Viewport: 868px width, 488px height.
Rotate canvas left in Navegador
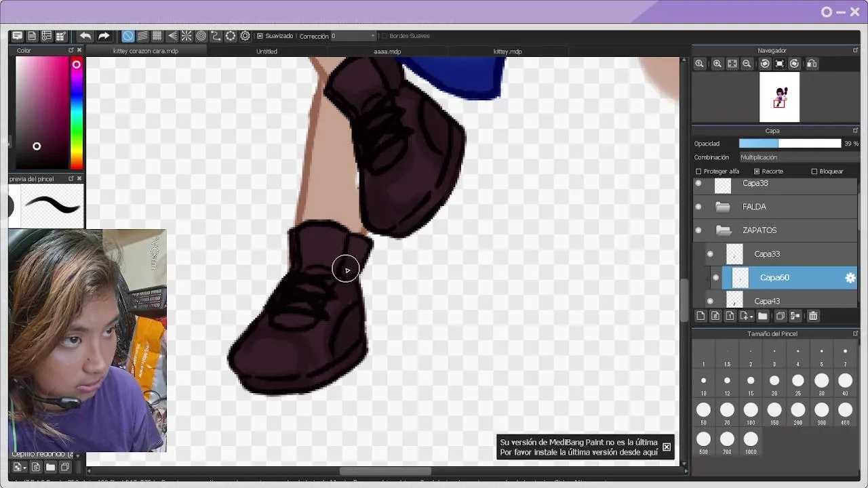tap(765, 64)
